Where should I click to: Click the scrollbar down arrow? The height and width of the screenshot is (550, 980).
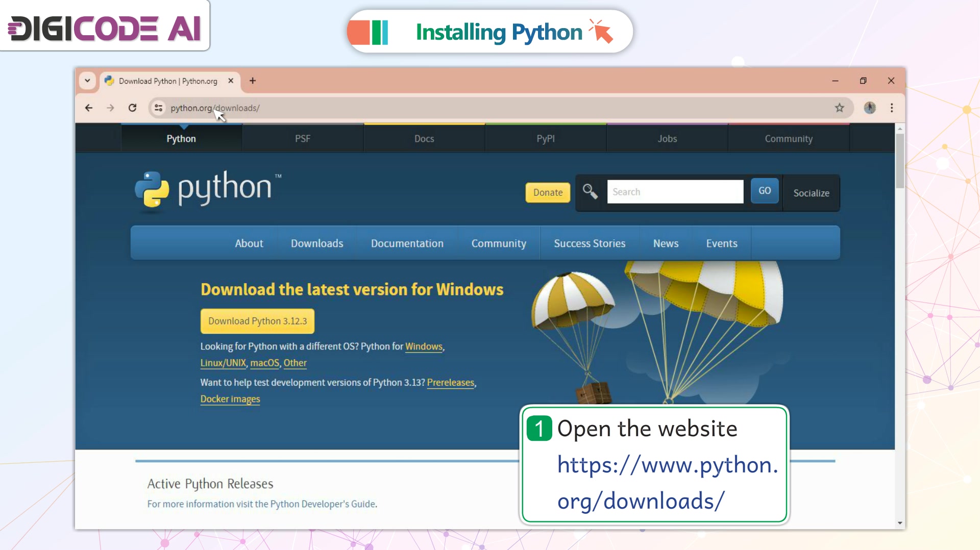point(900,523)
